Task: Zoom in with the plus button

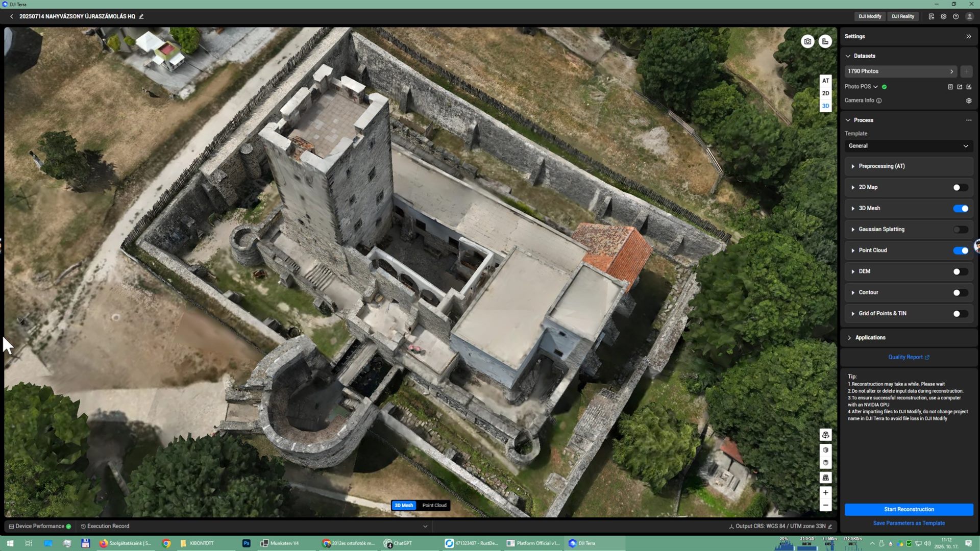Action: pos(825,493)
